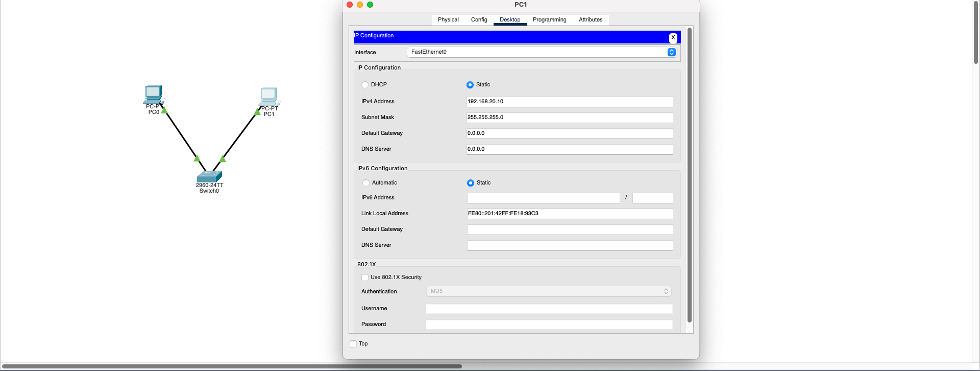
Task: Click the IPv6 Default Gateway field
Action: (x=570, y=229)
